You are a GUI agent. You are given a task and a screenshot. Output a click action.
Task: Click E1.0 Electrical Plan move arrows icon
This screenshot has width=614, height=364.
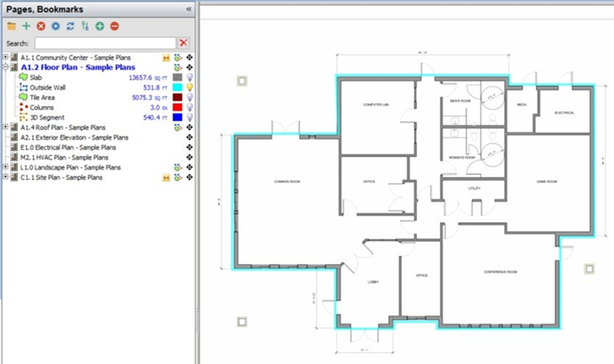coord(189,148)
